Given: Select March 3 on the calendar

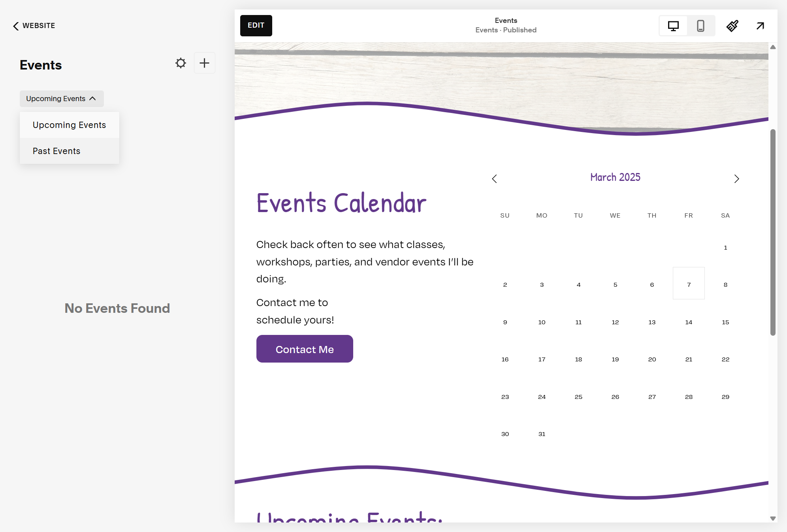Looking at the screenshot, I should click(542, 285).
